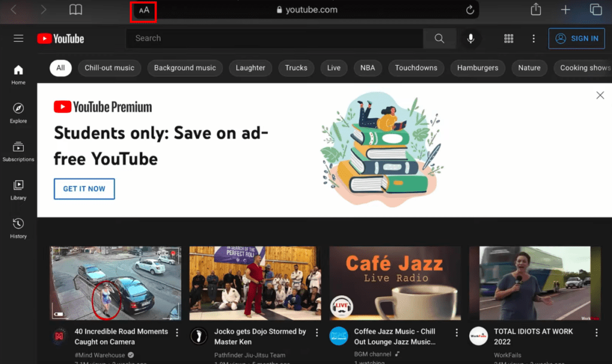Select the Chill-out music chip
Image resolution: width=612 pixels, height=364 pixels.
click(109, 68)
